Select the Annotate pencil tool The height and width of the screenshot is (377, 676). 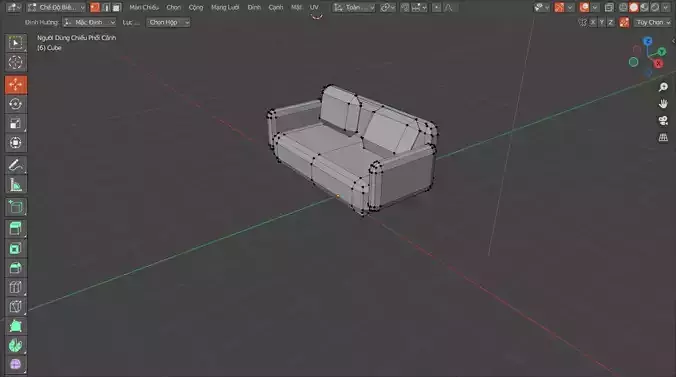click(16, 165)
